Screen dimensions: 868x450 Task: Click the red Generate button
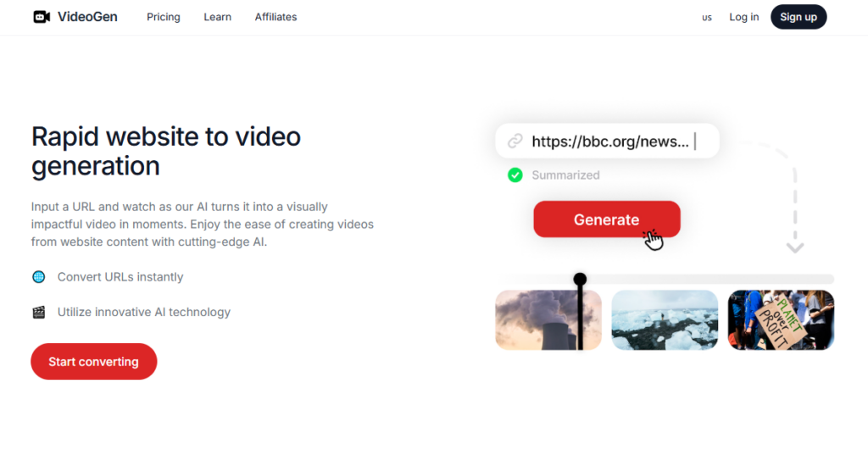pos(607,219)
